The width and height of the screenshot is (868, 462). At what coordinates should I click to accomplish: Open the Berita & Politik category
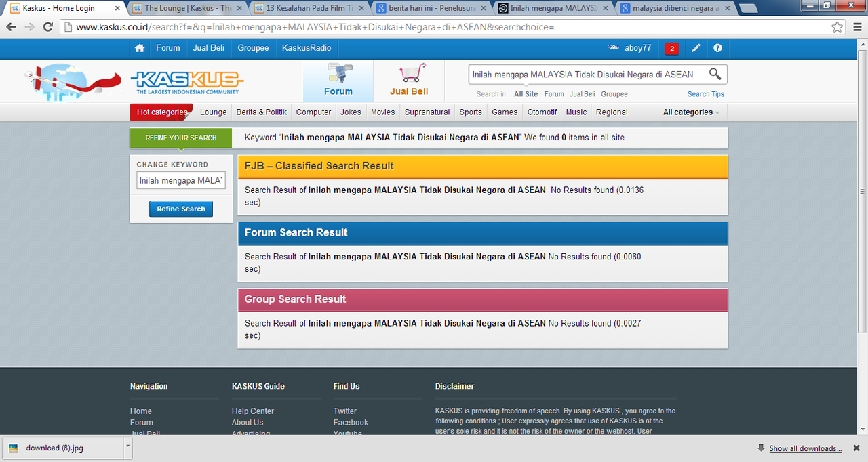262,112
